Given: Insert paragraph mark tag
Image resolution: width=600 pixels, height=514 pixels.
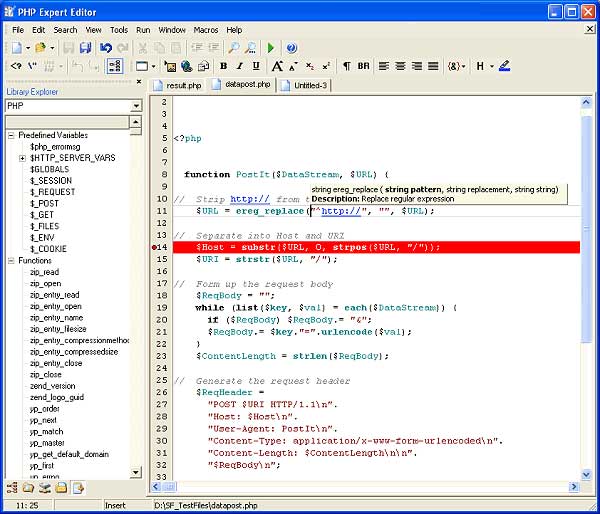Looking at the screenshot, I should pos(347,66).
